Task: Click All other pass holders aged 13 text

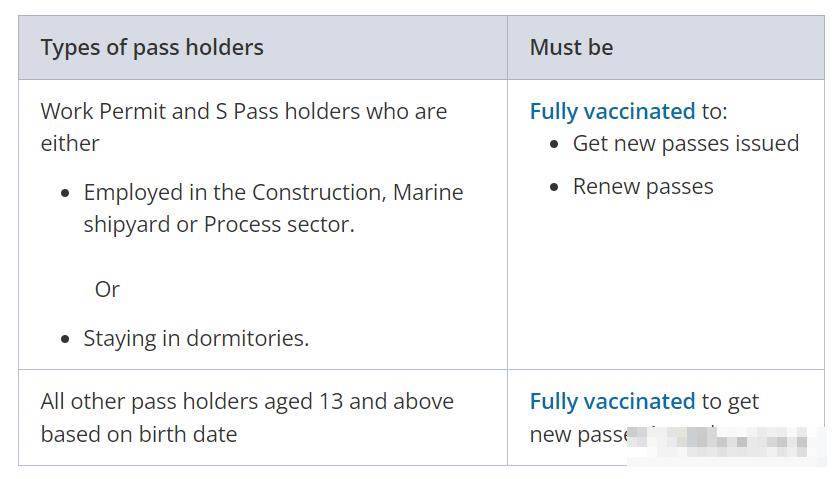Action: point(247,401)
